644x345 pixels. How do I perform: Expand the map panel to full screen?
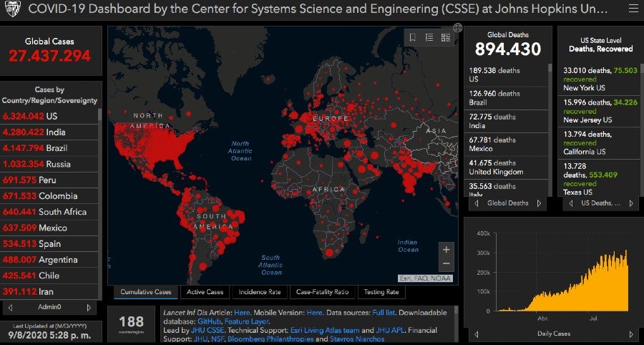point(458,28)
